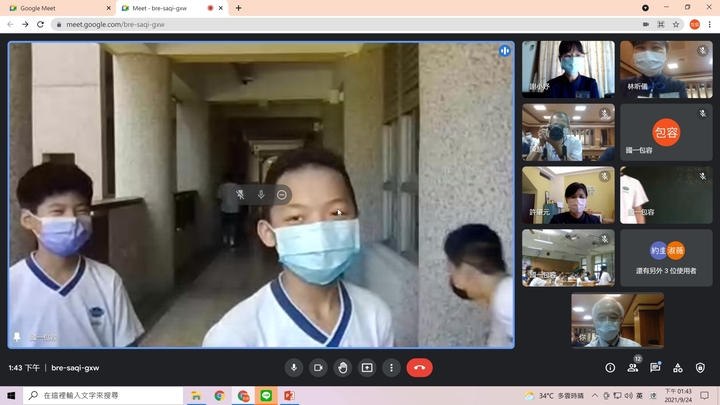
Task: Open the in-call chat messages panel
Action: coord(655,368)
